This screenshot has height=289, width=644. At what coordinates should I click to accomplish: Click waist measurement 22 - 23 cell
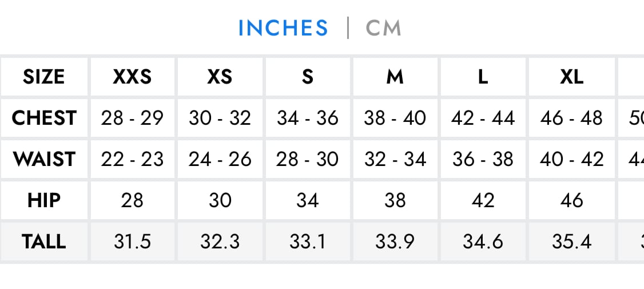[132, 159]
